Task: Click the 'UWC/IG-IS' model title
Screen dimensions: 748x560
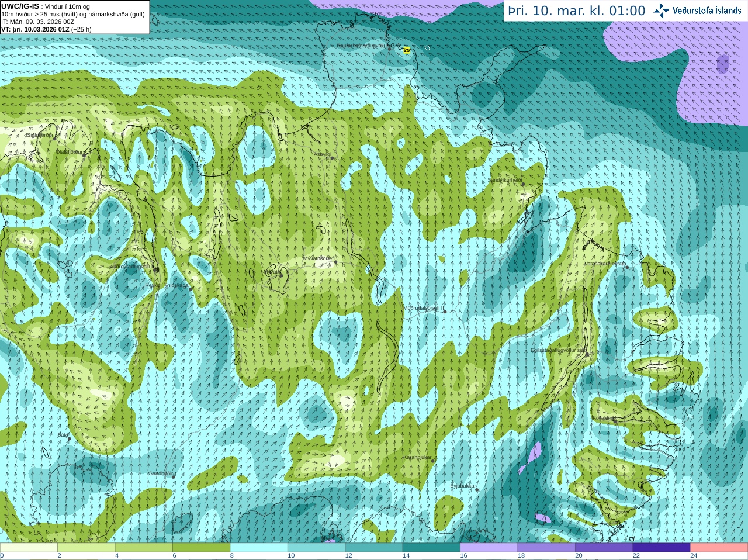Action: (20, 6)
